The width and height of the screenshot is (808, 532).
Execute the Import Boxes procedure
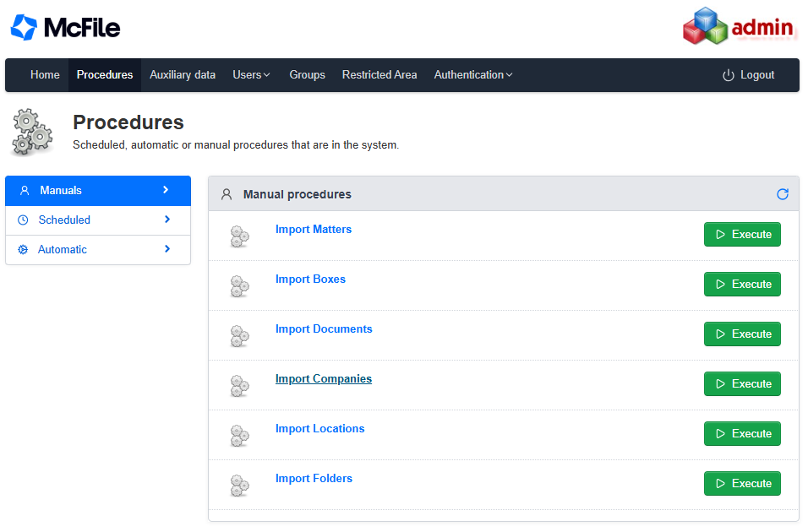pyautogui.click(x=742, y=285)
